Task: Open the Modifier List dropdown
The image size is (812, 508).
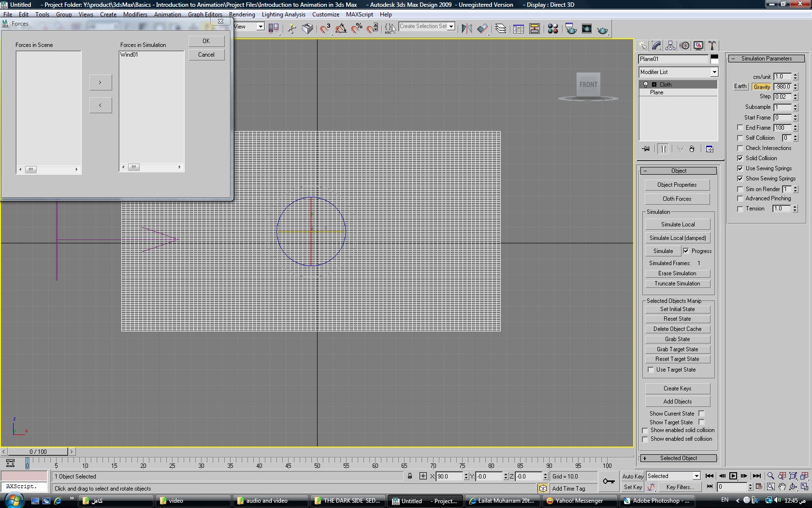Action: 714,72
